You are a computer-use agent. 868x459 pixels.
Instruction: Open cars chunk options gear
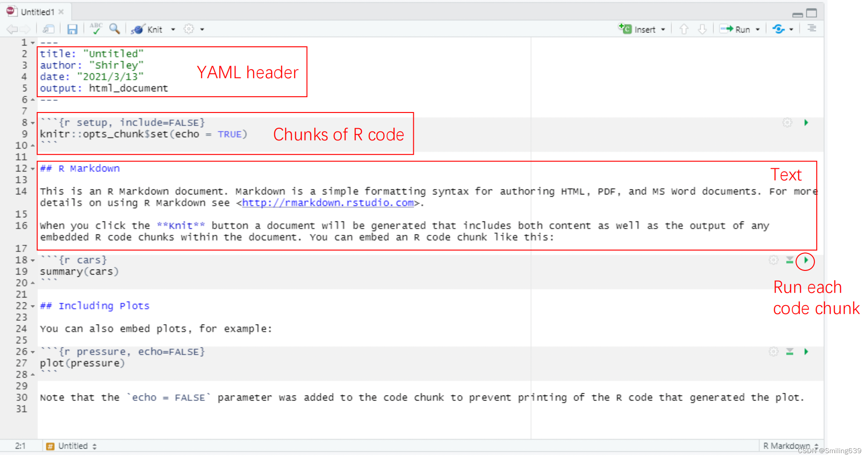(774, 260)
